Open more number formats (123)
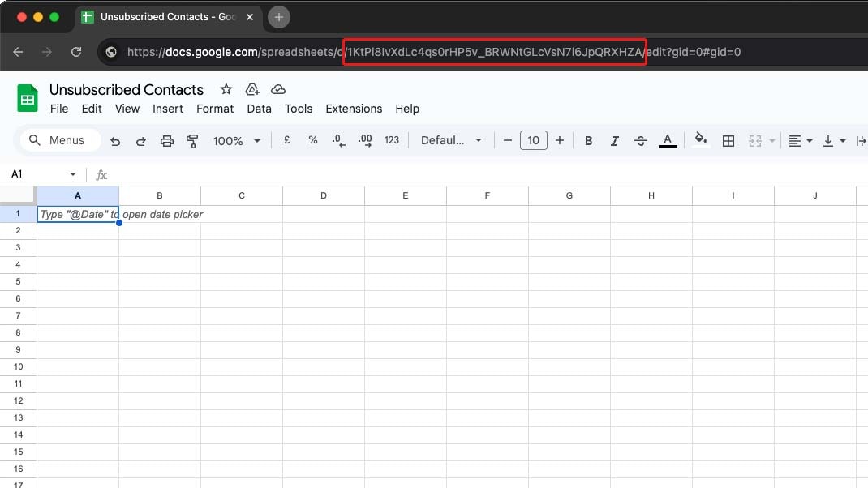 391,140
